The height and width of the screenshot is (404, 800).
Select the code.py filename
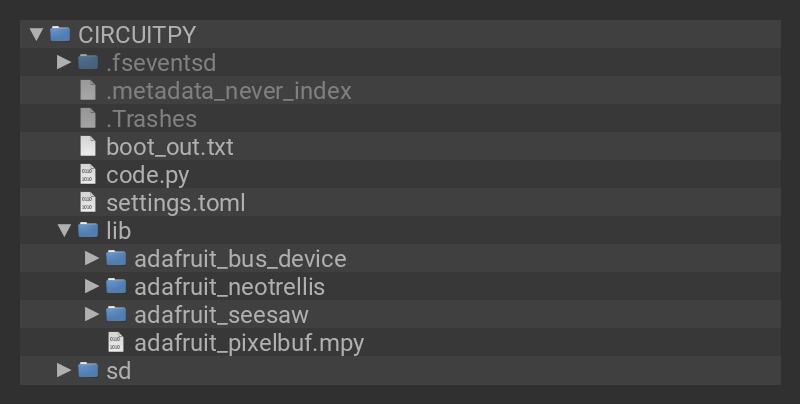[148, 175]
